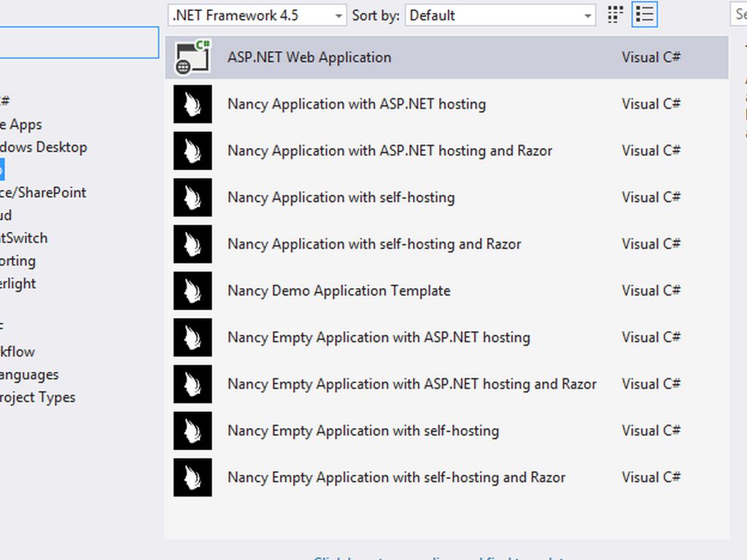
Task: Click the Nancy Demo Application Template icon
Action: tap(193, 290)
